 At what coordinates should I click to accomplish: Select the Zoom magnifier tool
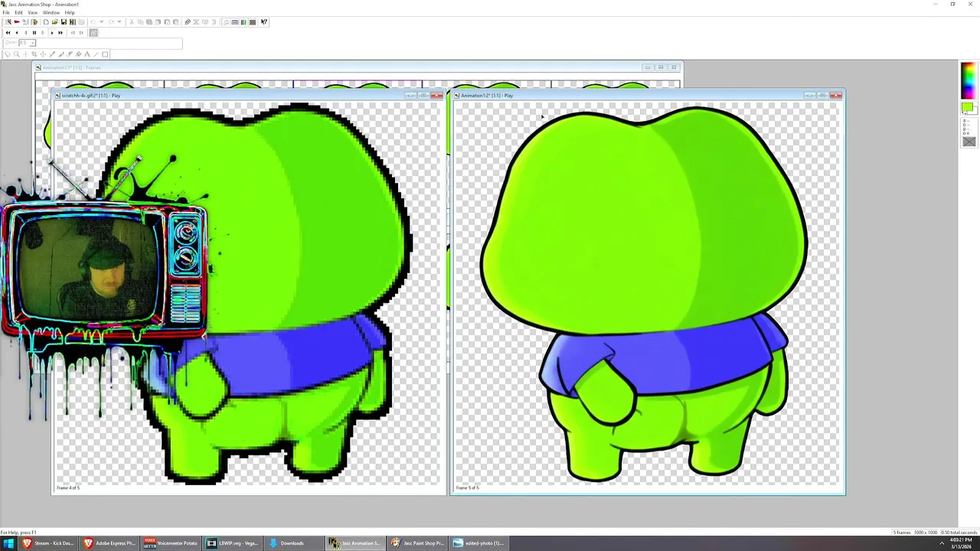click(x=16, y=54)
